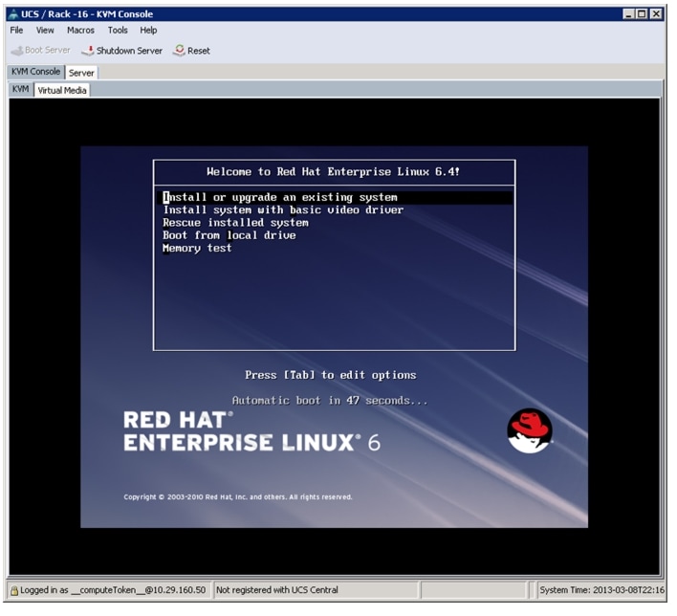Open the View menu
Viewport: 677px width, 616px height.
pos(45,31)
